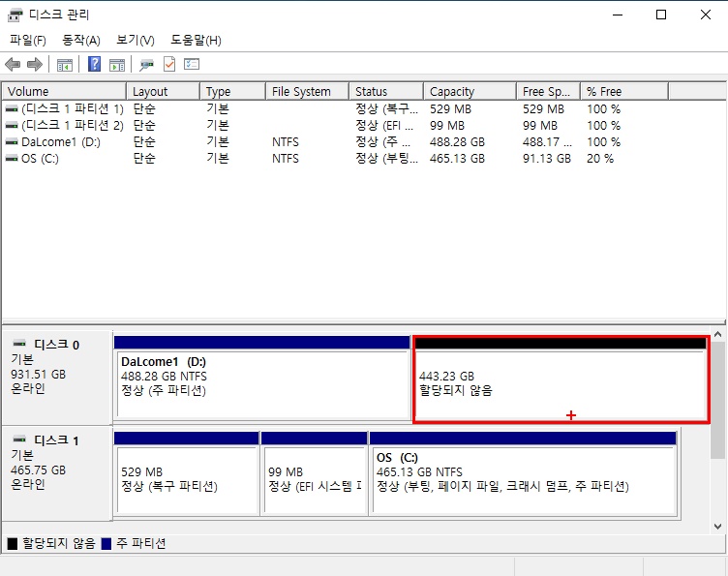Click the Disk Management title bar icon
Screen dimensions: 728x576
[x=15, y=15]
